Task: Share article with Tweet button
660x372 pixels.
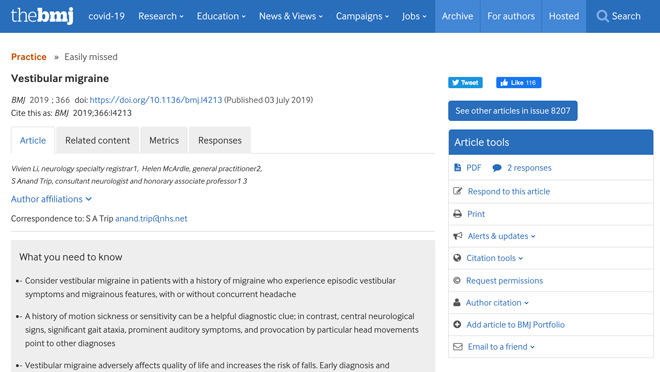Action: (465, 82)
